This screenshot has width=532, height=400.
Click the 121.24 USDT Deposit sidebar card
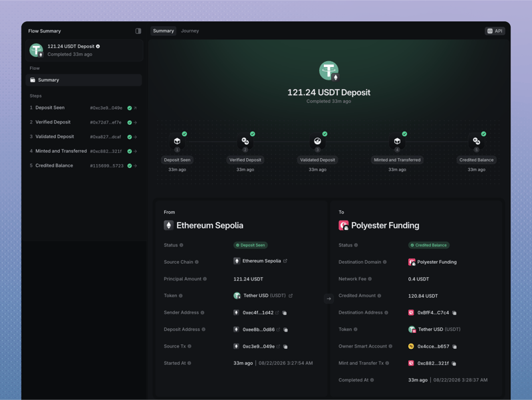[x=84, y=50]
